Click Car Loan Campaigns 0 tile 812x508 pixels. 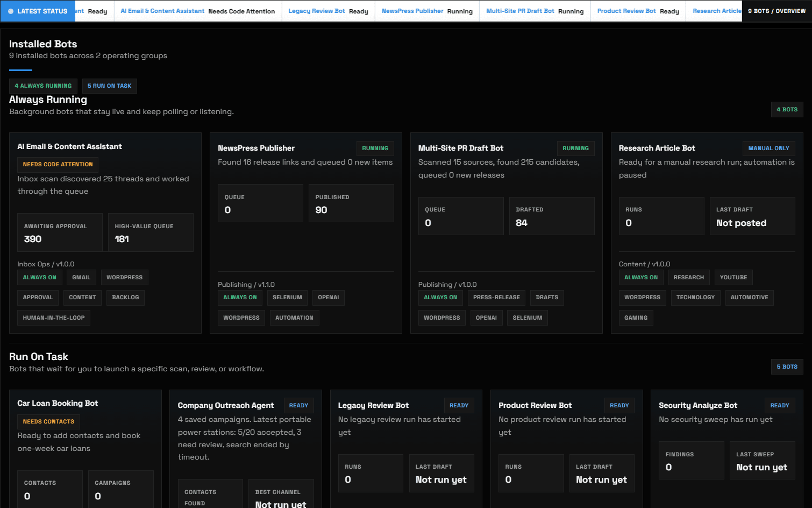(121, 489)
